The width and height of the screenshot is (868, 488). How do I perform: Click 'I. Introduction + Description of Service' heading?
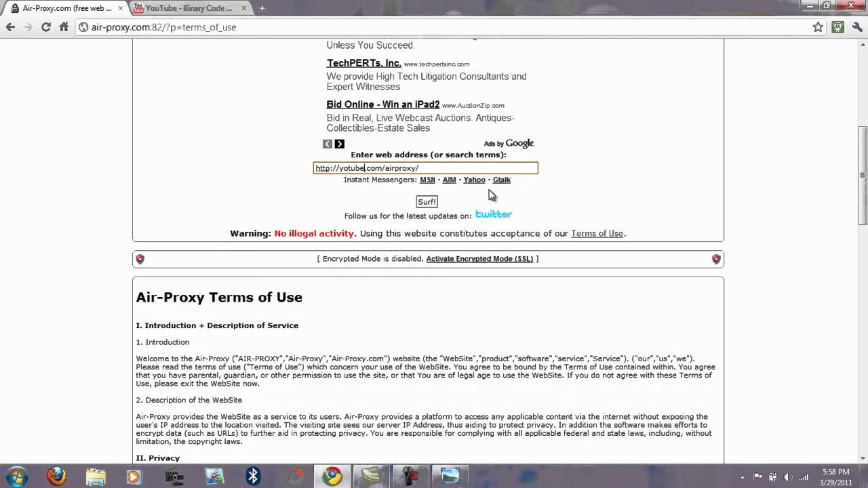tap(217, 325)
